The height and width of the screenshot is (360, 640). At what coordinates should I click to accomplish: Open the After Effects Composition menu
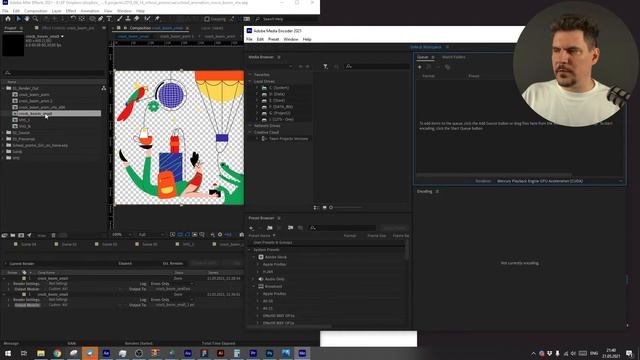coord(36,11)
